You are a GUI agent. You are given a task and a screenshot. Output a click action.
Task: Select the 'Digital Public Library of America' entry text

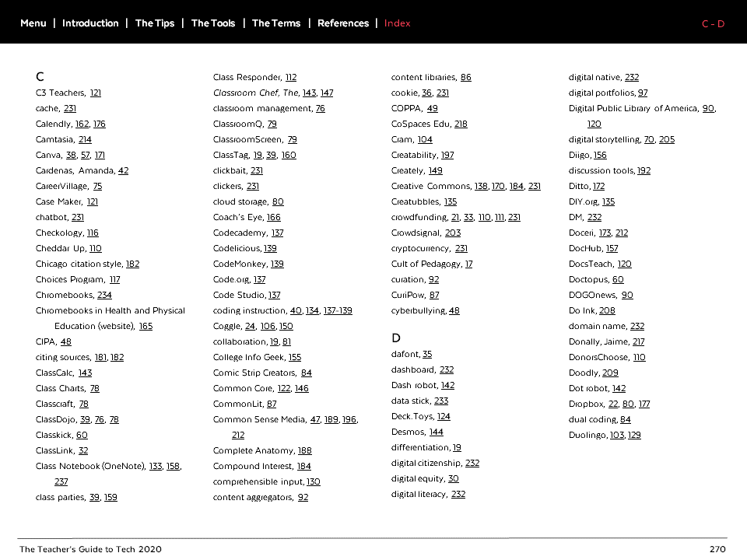coord(633,108)
